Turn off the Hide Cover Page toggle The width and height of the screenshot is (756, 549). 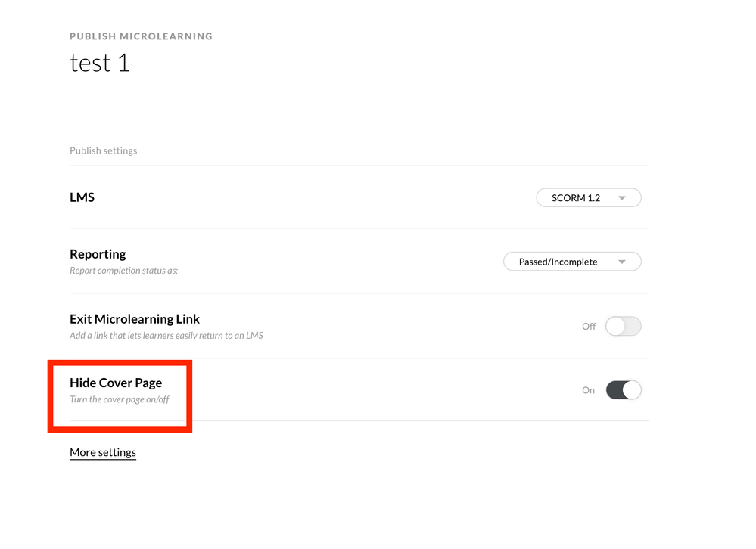click(623, 390)
